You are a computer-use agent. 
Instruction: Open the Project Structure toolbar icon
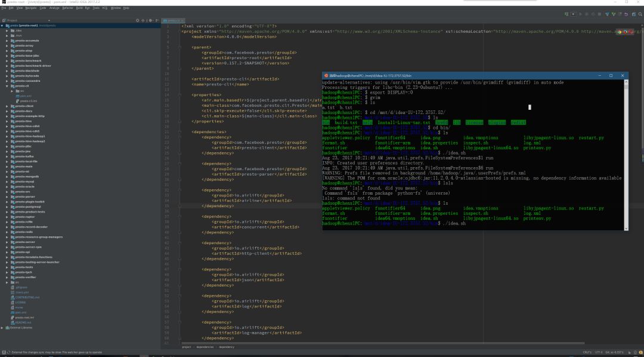tap(633, 14)
